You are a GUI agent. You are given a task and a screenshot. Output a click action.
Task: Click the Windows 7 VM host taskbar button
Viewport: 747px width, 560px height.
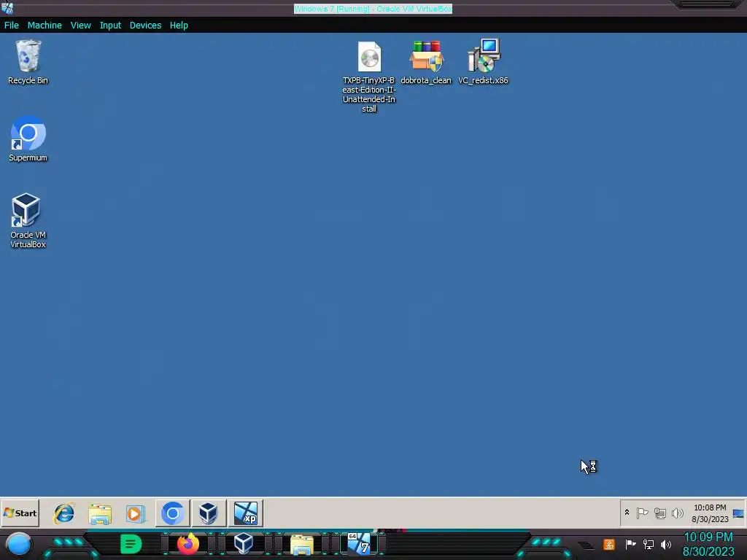359,544
